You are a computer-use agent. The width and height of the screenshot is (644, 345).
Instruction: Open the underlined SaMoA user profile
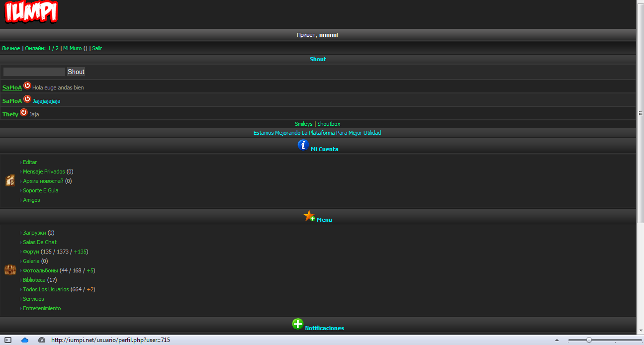click(12, 87)
